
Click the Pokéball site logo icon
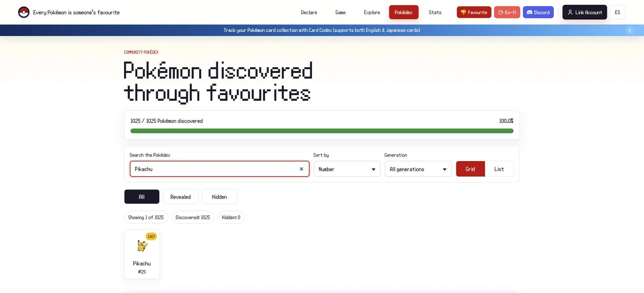pyautogui.click(x=24, y=12)
